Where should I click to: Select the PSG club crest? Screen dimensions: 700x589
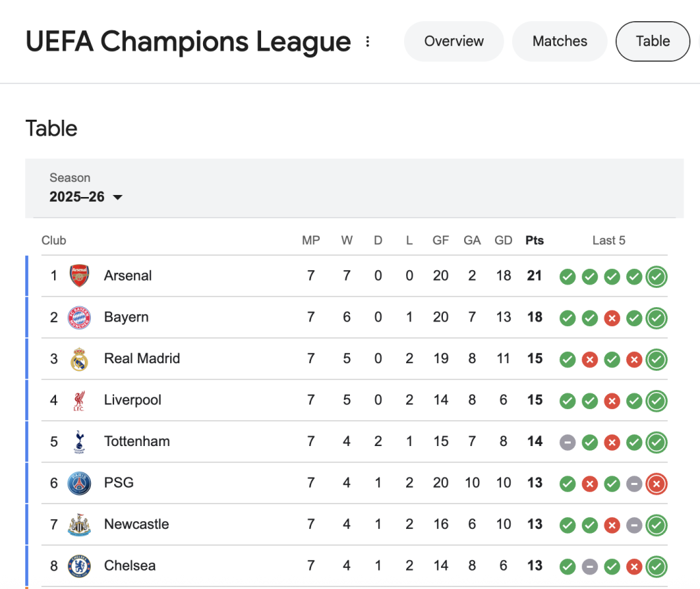pyautogui.click(x=79, y=483)
